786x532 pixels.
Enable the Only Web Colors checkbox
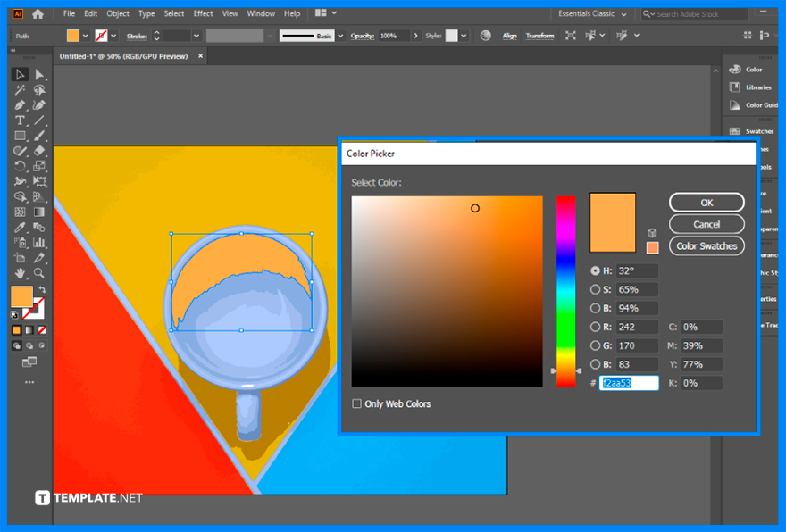coord(356,403)
